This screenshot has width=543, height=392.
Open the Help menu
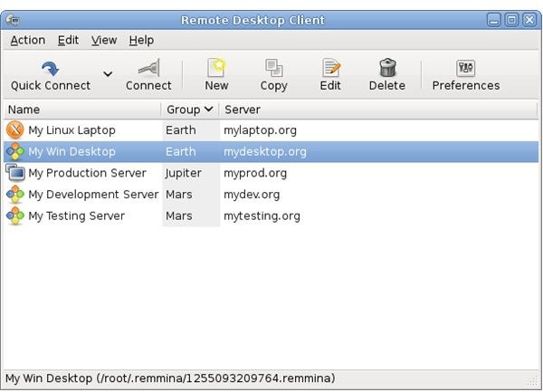coord(141,40)
